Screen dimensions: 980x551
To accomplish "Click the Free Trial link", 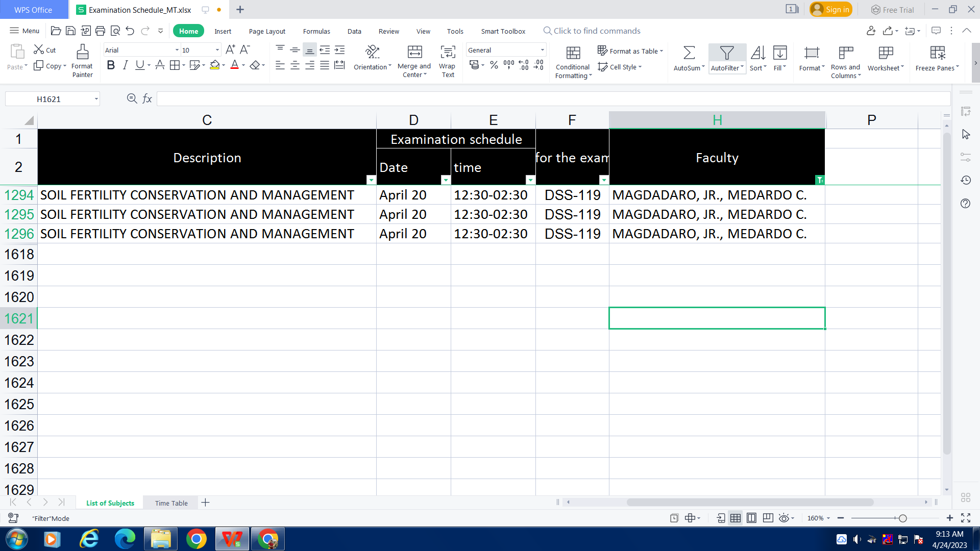I will 892,10.
